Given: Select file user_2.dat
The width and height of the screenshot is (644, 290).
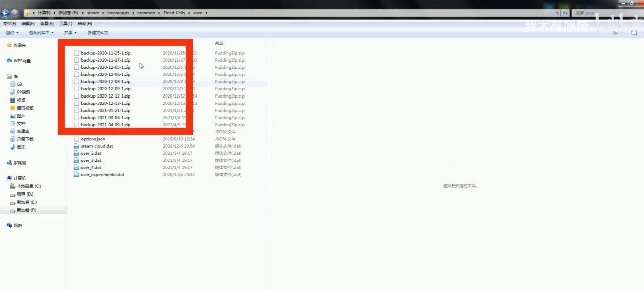Looking at the screenshot, I should (x=91, y=153).
